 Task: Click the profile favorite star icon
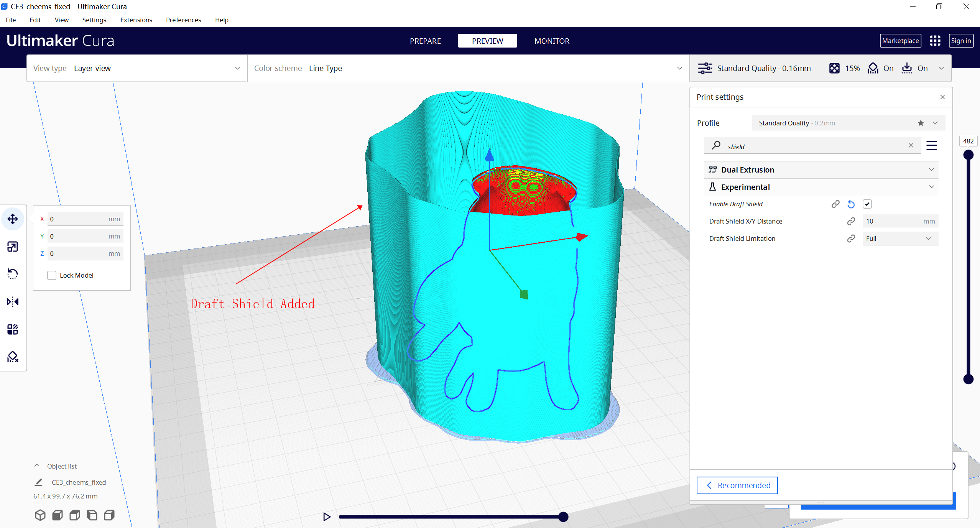921,123
